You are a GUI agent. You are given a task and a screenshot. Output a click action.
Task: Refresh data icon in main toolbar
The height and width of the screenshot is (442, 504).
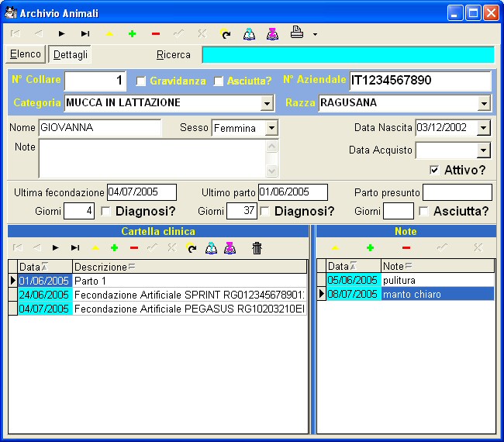pyautogui.click(x=226, y=33)
